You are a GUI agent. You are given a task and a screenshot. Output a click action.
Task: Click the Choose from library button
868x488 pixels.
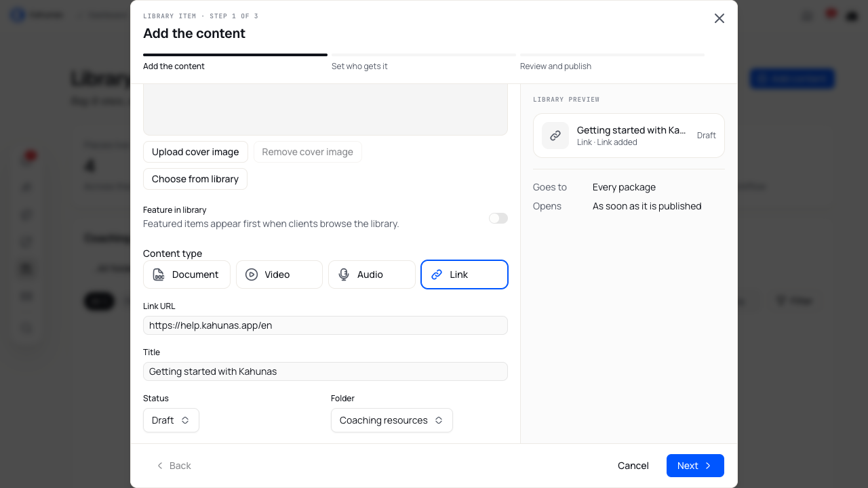(195, 179)
